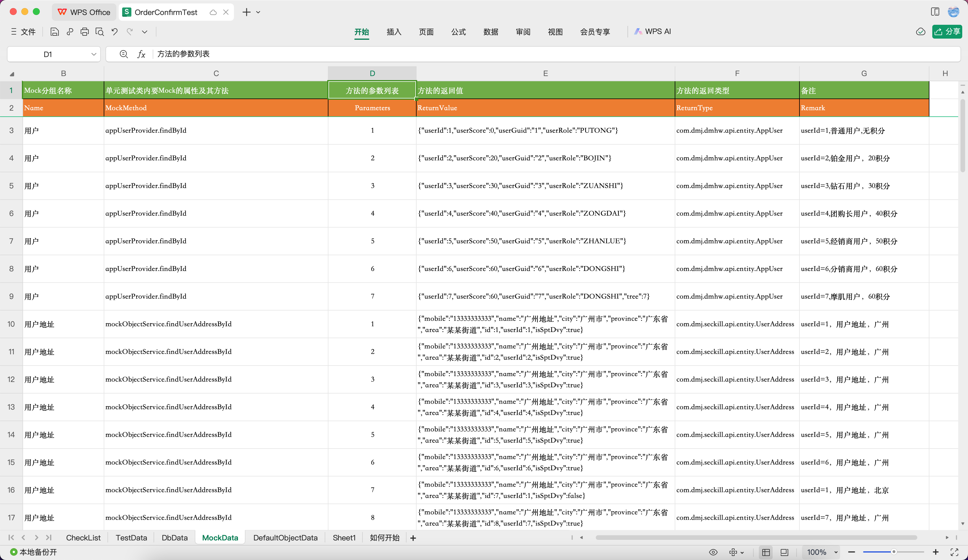
Task: Click the Undo arrow
Action: point(114,32)
